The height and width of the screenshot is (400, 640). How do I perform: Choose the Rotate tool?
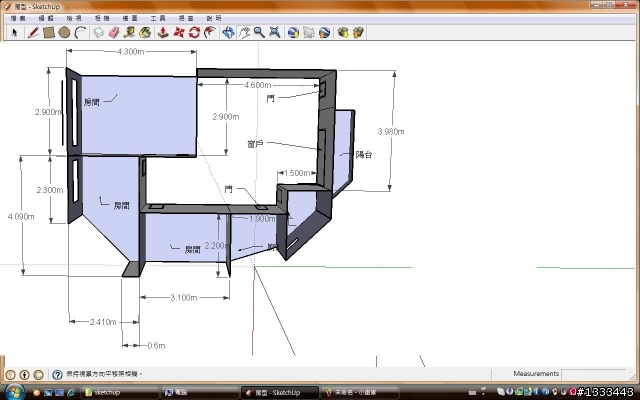[194, 32]
